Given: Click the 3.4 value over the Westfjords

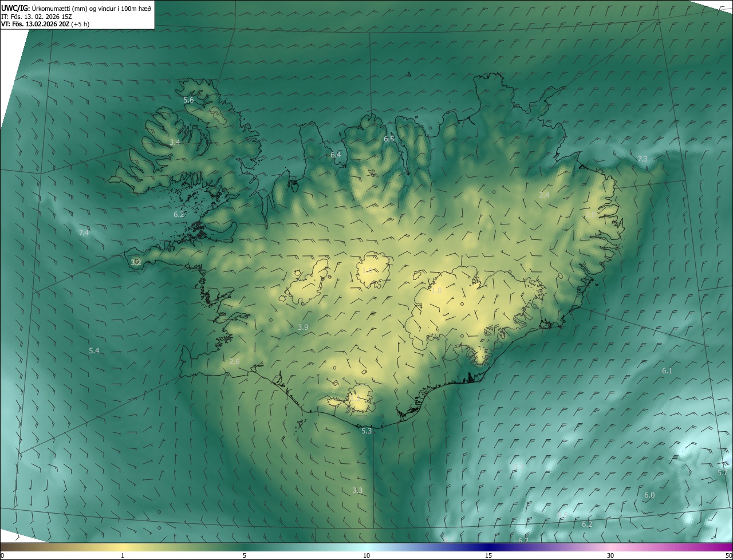Looking at the screenshot, I should pyautogui.click(x=175, y=142).
